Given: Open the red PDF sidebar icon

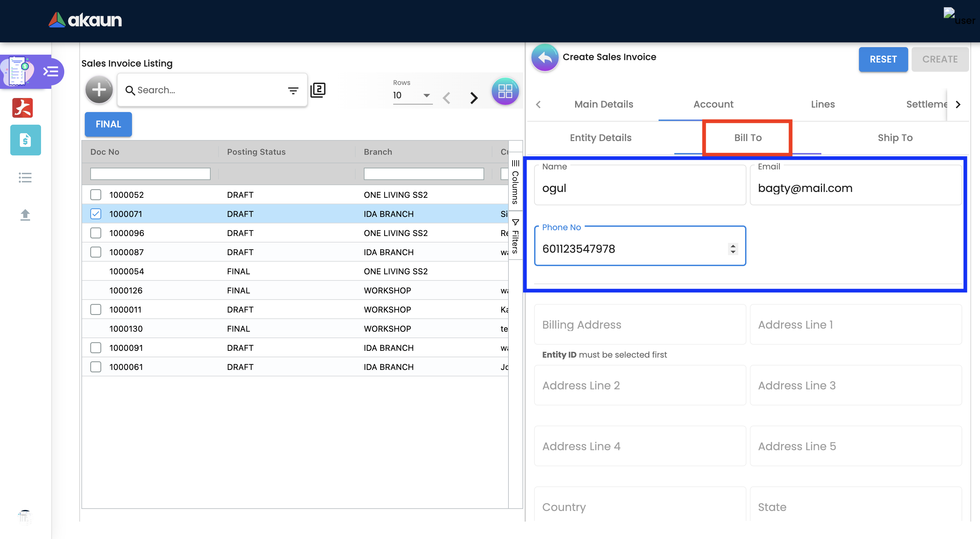Looking at the screenshot, I should [23, 108].
